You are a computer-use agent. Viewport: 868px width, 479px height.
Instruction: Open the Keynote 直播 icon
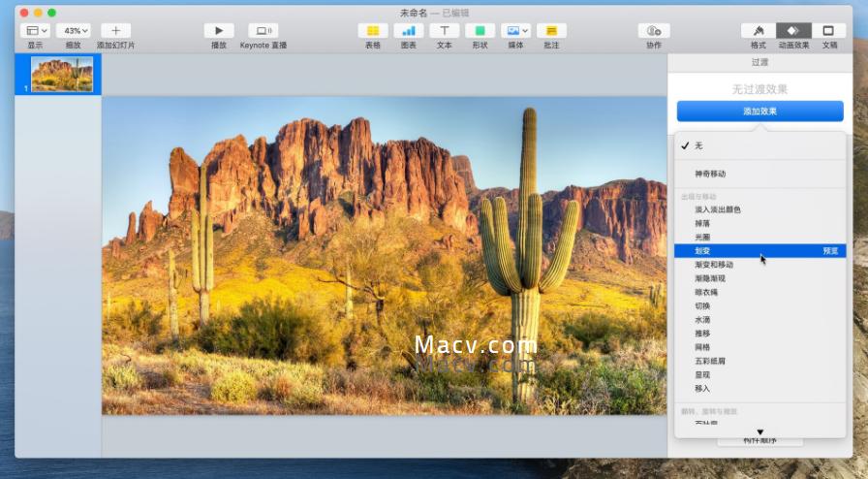tap(263, 30)
